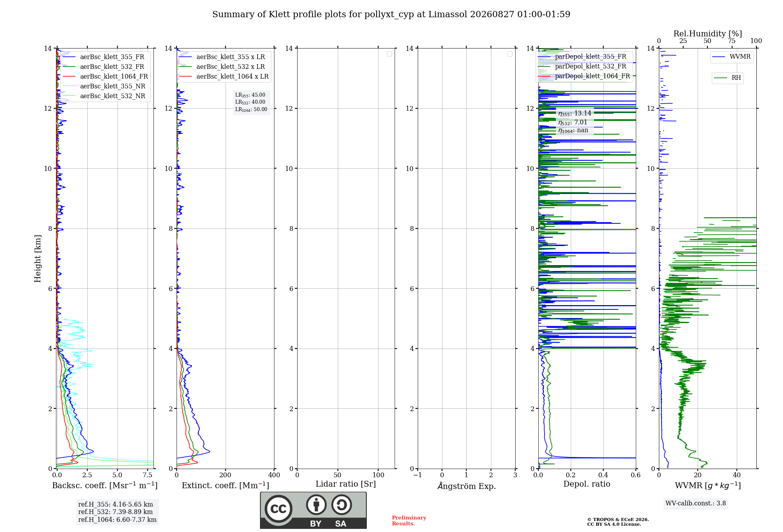
Task: Click the 400 tick on extinction axis
Action: (x=274, y=475)
